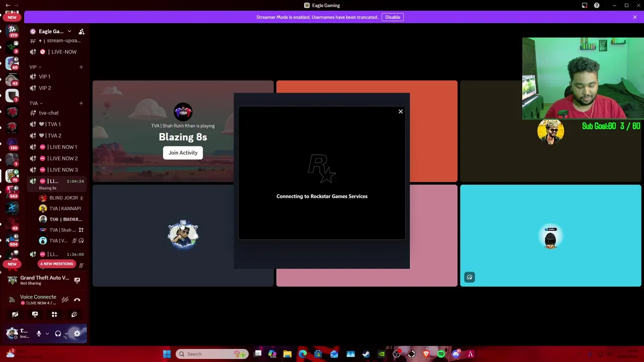Viewport: 644px width, 362px height.
Task: Click the taskbar Search box
Action: pyautogui.click(x=212, y=354)
